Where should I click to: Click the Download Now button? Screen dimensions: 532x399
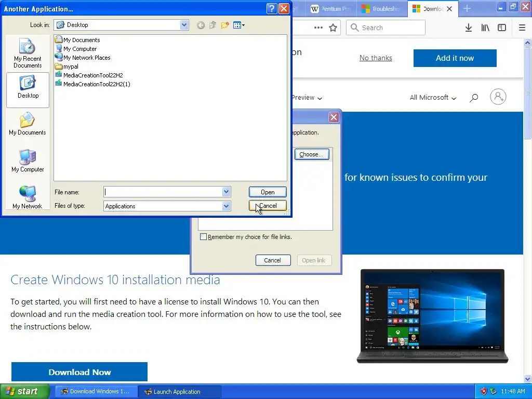(x=79, y=372)
